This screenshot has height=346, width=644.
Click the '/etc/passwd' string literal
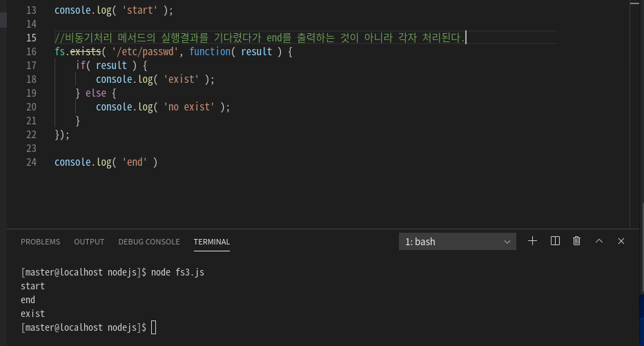(145, 52)
